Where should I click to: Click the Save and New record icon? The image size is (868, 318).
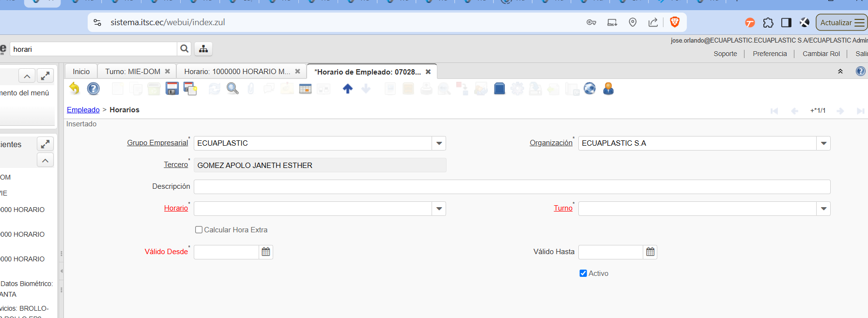click(x=190, y=89)
